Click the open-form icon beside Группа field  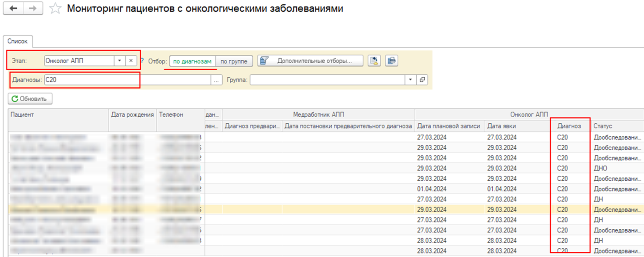coord(422,80)
